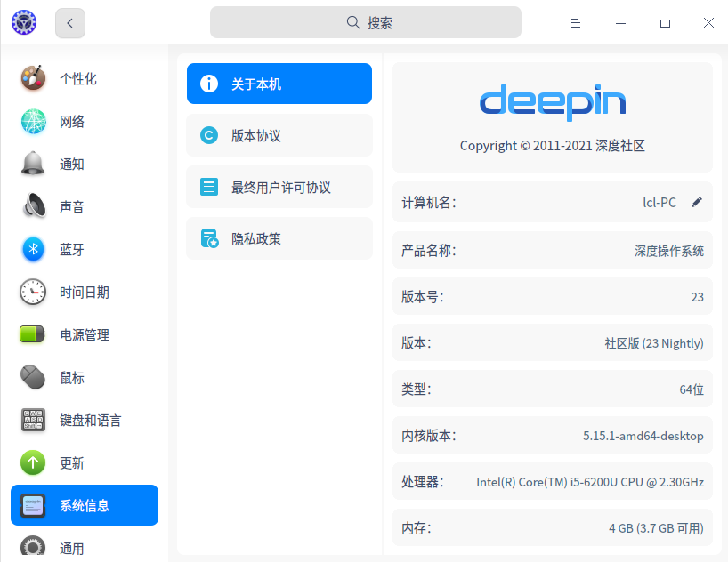Click the deepin logo image
This screenshot has width=728, height=562.
[x=552, y=104]
